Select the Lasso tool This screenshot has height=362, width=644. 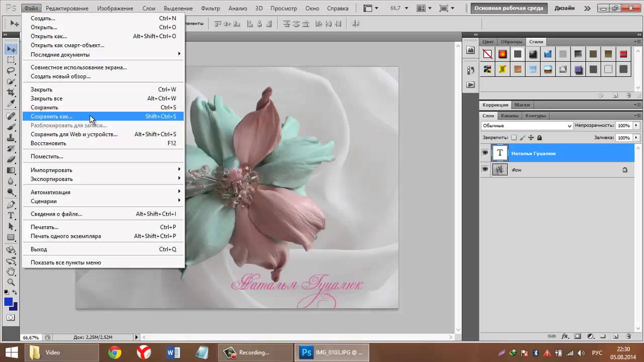click(11, 71)
